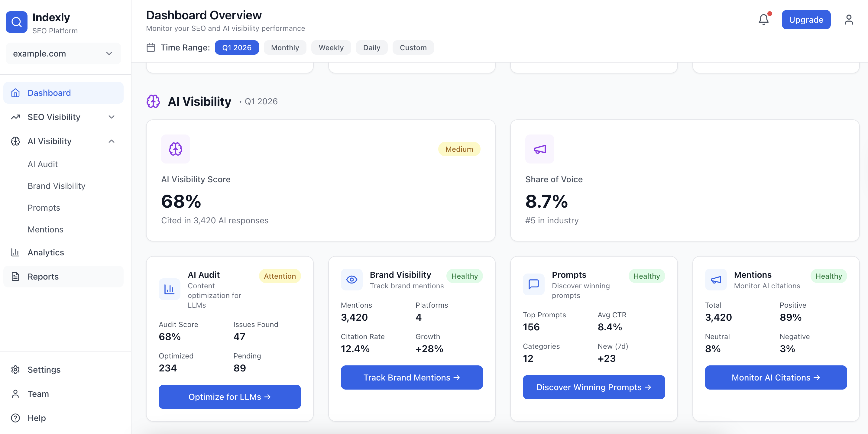This screenshot has height=434, width=868.
Task: Click the chat bubble icon in Prompts card
Action: pos(533,284)
